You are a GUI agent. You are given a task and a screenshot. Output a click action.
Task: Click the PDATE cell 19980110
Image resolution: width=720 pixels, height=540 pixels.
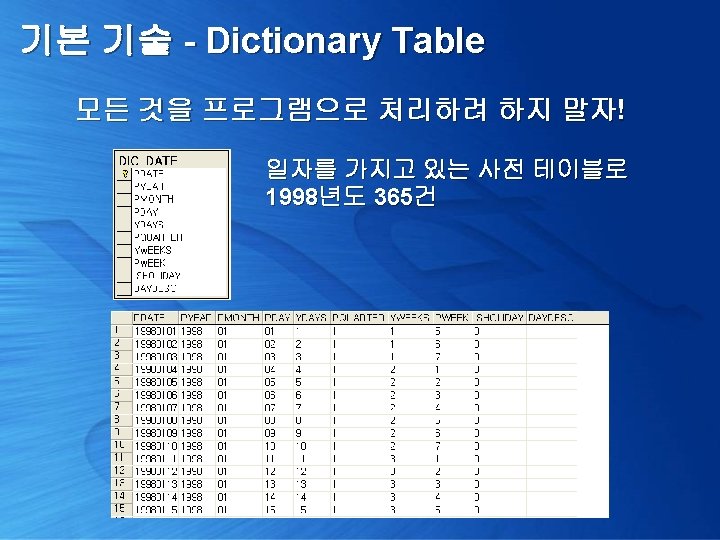[x=155, y=446]
